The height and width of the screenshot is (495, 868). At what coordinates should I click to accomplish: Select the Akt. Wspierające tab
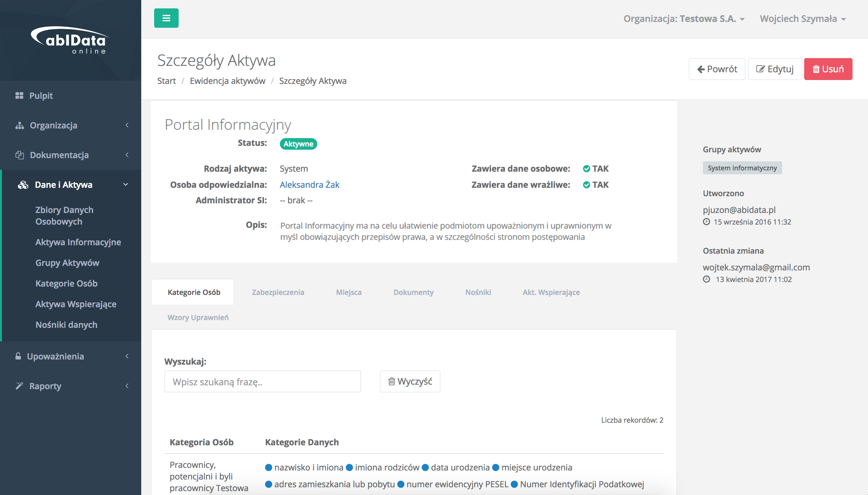pos(551,292)
